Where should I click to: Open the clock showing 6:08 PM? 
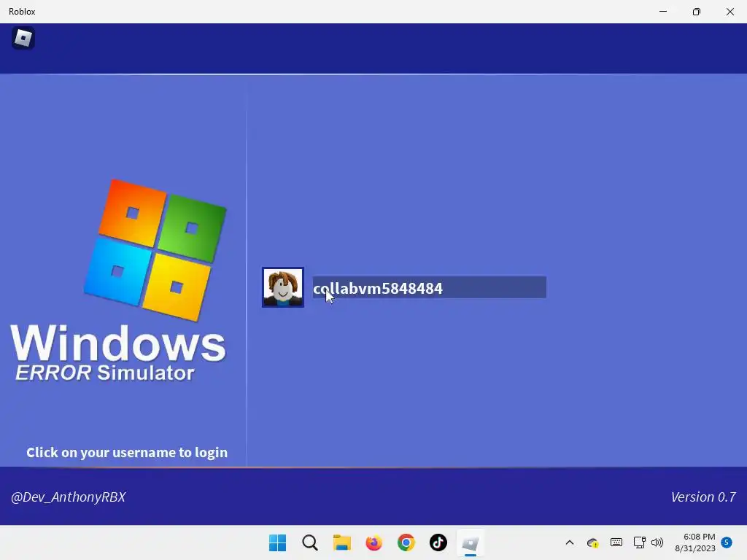point(695,542)
